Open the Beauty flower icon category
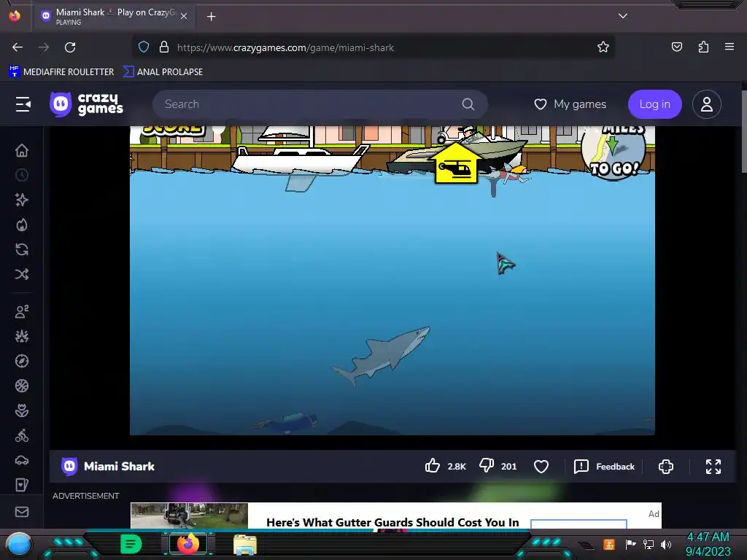The width and height of the screenshot is (747, 560). [x=22, y=411]
